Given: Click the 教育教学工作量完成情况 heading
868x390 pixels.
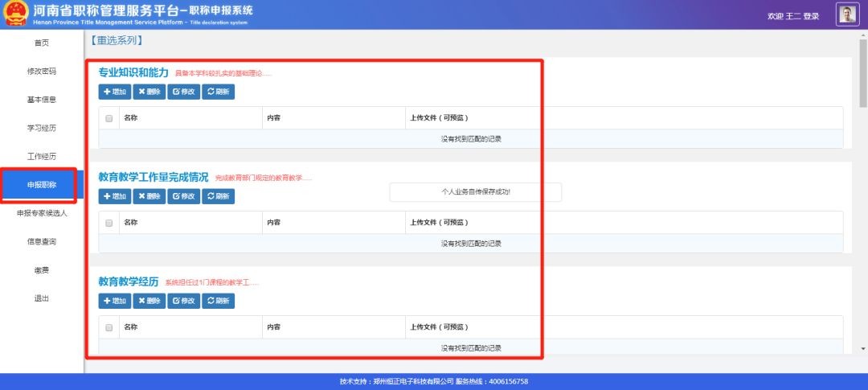Looking at the screenshot, I should tap(154, 177).
